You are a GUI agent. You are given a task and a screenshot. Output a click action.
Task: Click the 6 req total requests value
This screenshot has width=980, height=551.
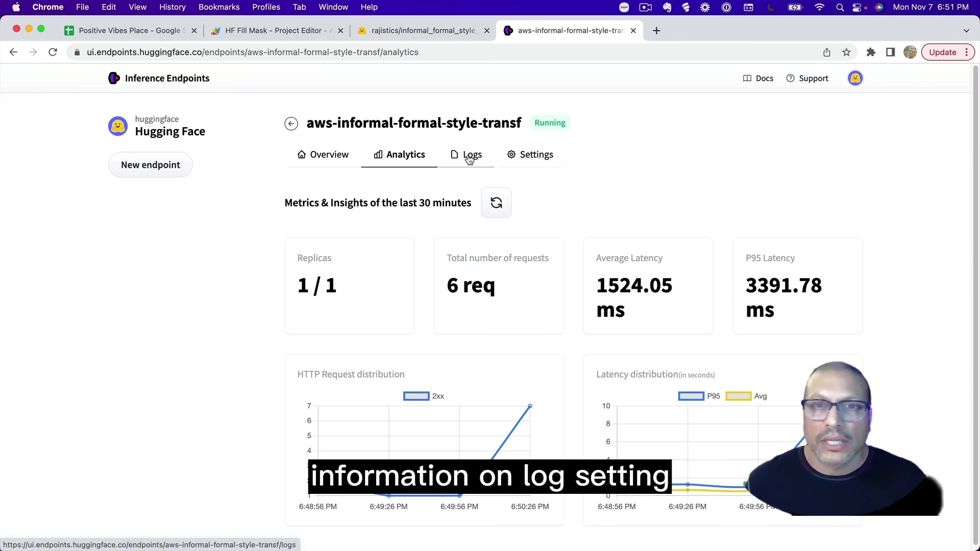tap(471, 285)
